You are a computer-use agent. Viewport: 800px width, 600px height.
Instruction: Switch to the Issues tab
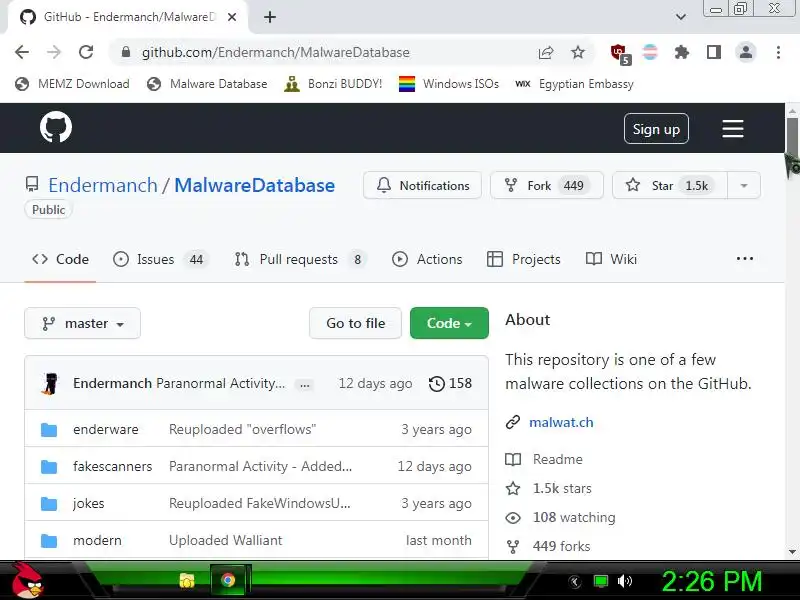161,259
